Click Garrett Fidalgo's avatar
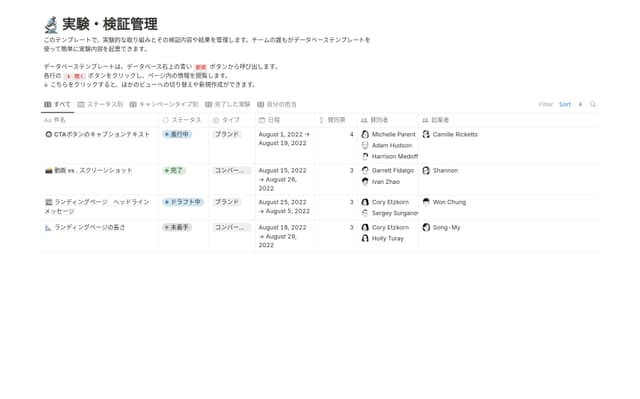The image size is (640, 399). point(365,171)
